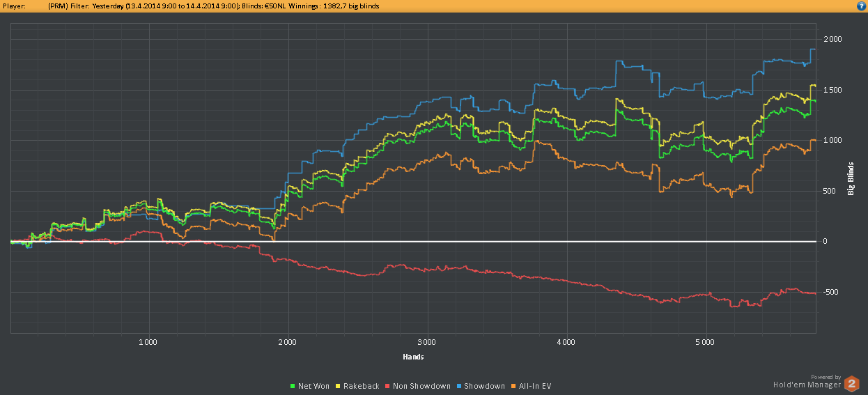Toggle the Non Showdown legend label
This screenshot has height=395, width=868.
click(421, 386)
